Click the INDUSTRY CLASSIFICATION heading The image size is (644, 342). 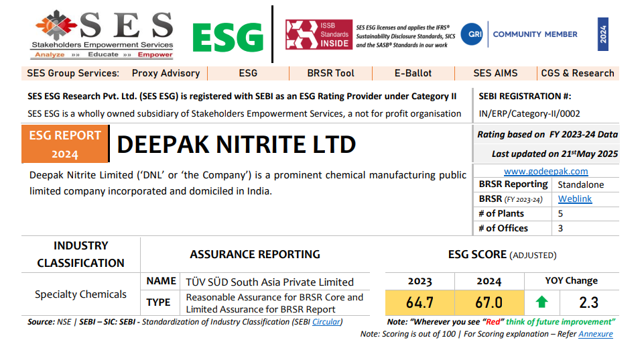tap(80, 254)
